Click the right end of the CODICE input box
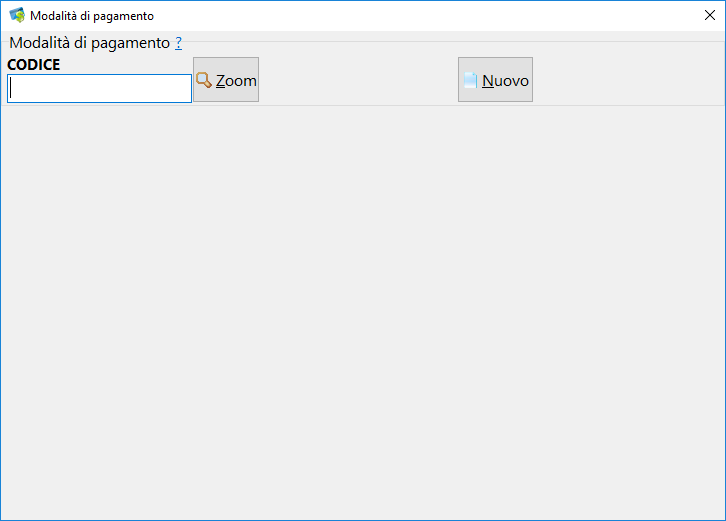 [184, 88]
